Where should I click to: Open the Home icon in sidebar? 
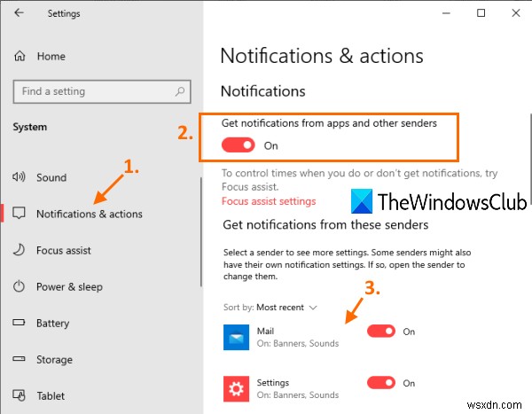[x=20, y=56]
